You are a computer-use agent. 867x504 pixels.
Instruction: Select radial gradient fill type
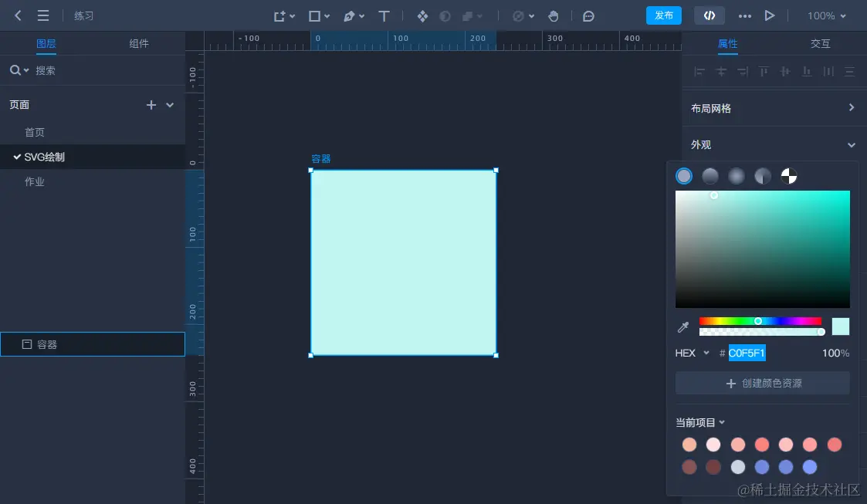[737, 176]
